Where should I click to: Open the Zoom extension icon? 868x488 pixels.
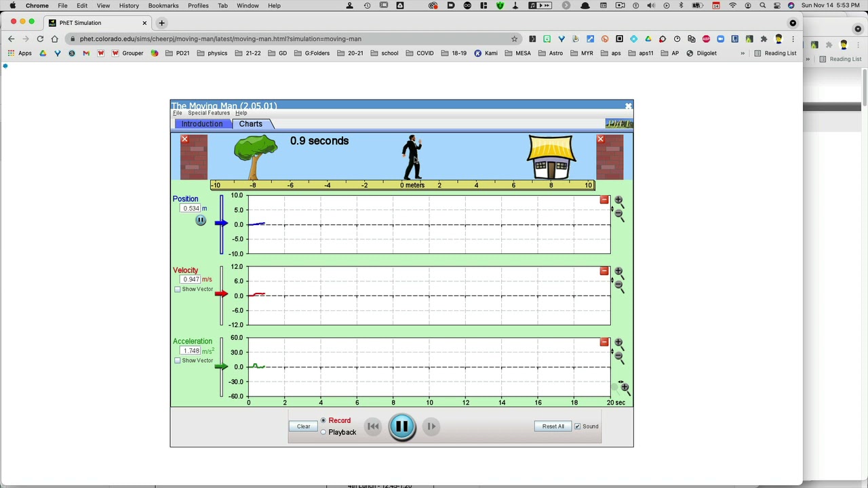click(720, 39)
